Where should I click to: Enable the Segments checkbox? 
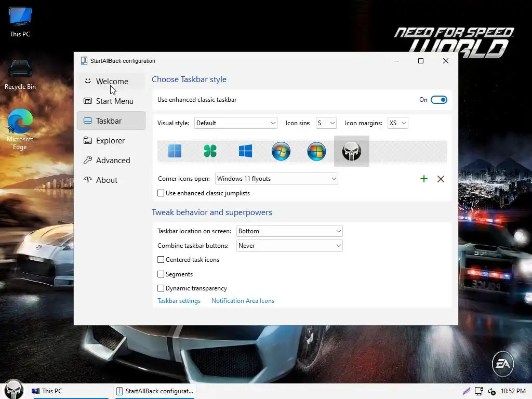tap(161, 274)
